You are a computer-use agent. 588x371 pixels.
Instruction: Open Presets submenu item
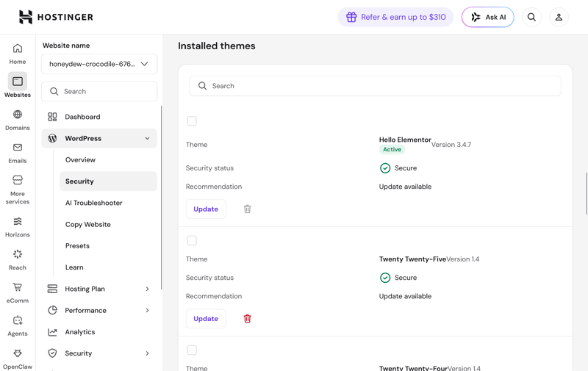point(108,246)
